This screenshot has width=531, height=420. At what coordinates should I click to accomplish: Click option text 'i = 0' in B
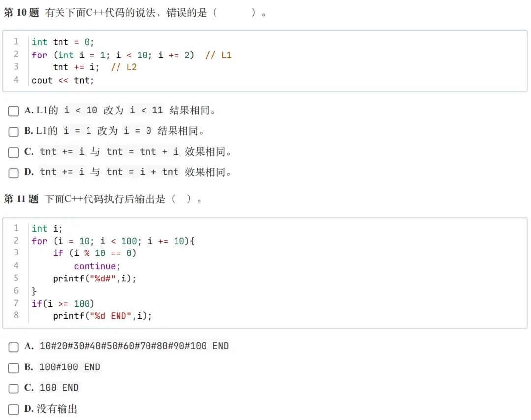click(x=137, y=131)
